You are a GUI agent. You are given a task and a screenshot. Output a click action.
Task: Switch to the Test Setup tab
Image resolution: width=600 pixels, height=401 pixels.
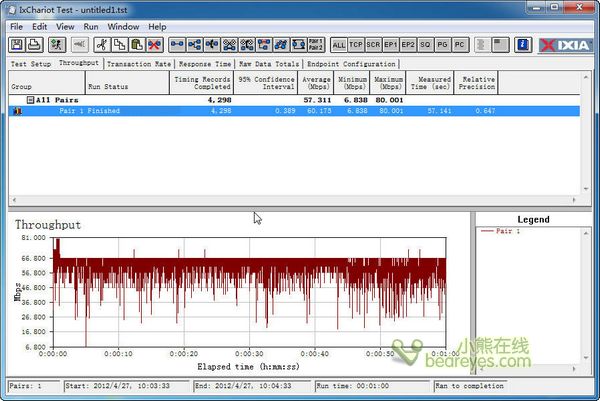(31, 64)
